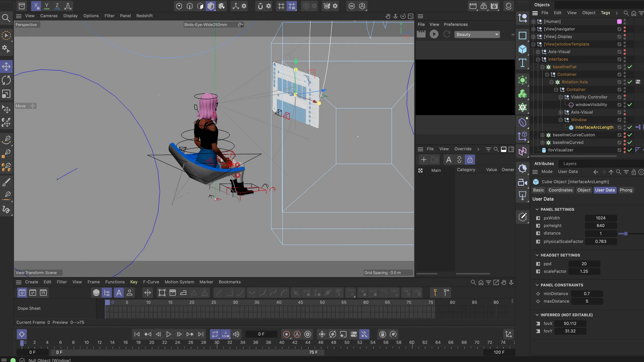Expand the baselineCurveCuston tree node
The height and width of the screenshot is (362, 644).
click(542, 135)
